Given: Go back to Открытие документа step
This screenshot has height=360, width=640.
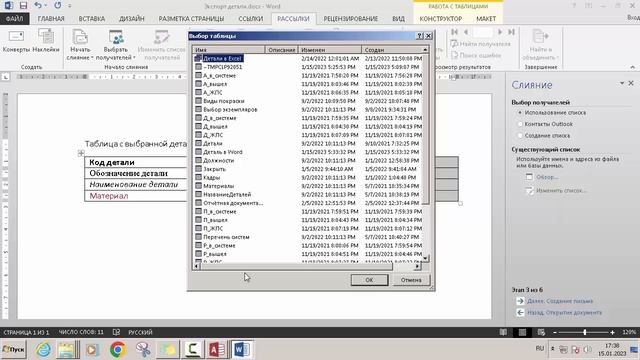Looking at the screenshot, I should tap(564, 312).
